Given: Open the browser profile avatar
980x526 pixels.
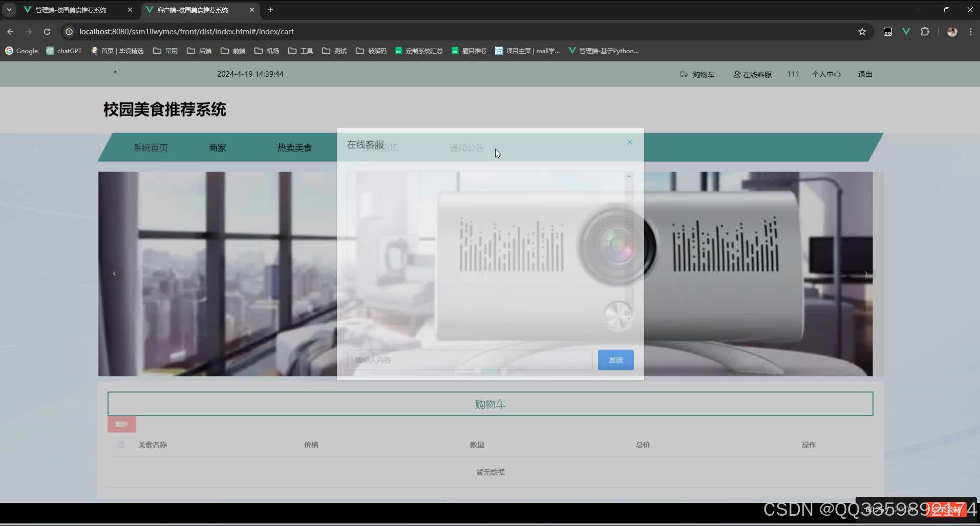Looking at the screenshot, I should tap(952, 32).
